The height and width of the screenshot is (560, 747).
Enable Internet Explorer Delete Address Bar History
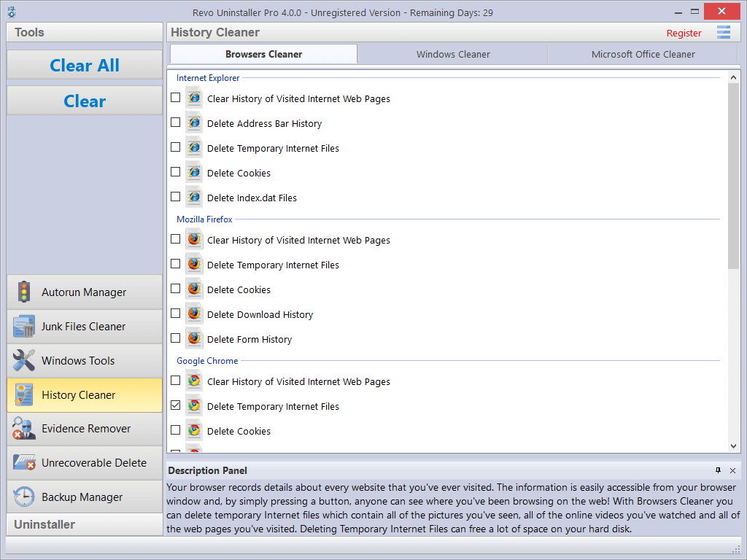(x=175, y=122)
